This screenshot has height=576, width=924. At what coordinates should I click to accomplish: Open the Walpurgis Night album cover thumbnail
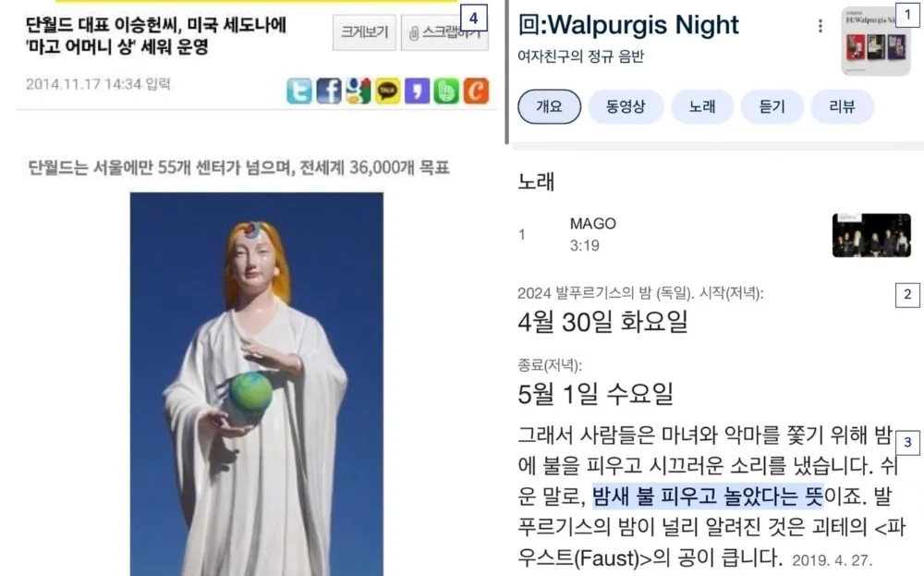(x=876, y=42)
